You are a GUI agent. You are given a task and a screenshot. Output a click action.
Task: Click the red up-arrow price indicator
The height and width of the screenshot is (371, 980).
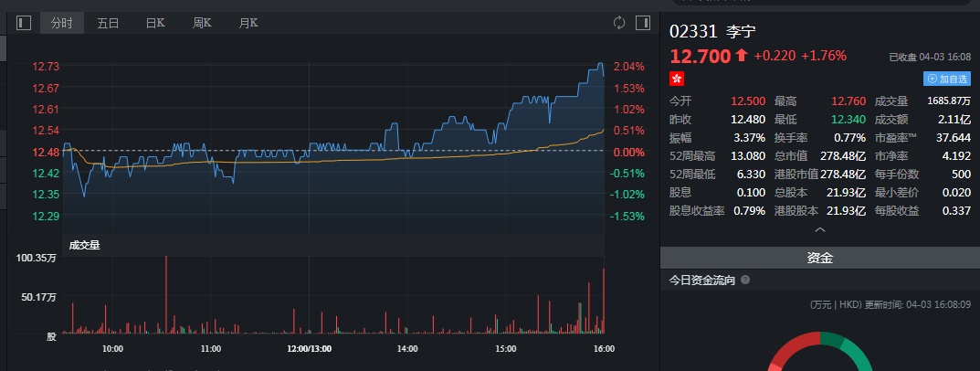tap(741, 56)
